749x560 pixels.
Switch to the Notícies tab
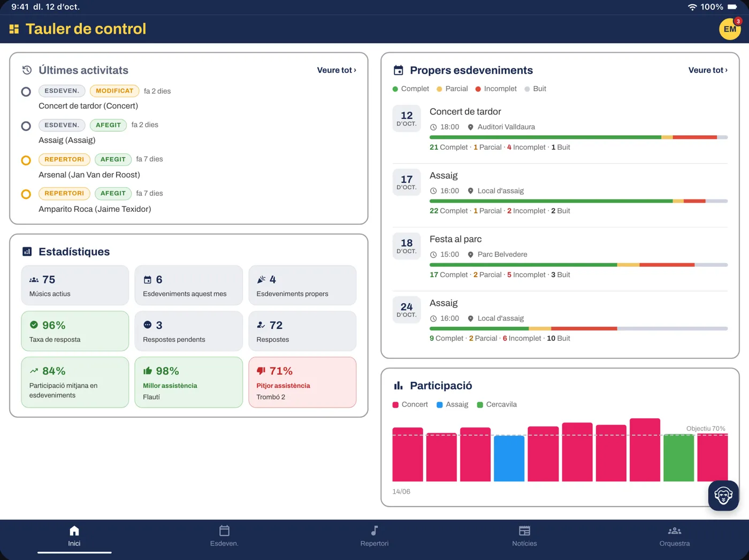(x=524, y=536)
